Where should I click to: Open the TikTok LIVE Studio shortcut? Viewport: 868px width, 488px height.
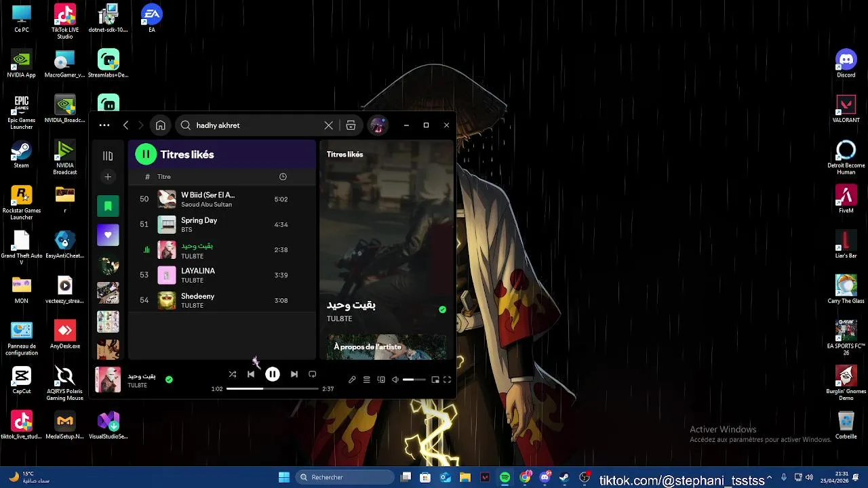point(65,22)
